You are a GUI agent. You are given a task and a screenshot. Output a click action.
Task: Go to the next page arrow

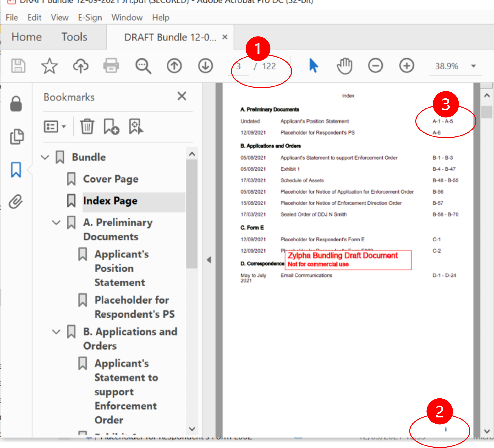205,66
